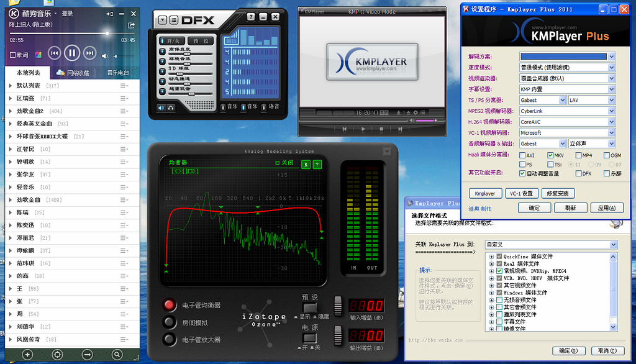Screen dimensions: 636x364
Task: Toggle the 自动调整音量 checkbox
Action: pyautogui.click(x=522, y=174)
